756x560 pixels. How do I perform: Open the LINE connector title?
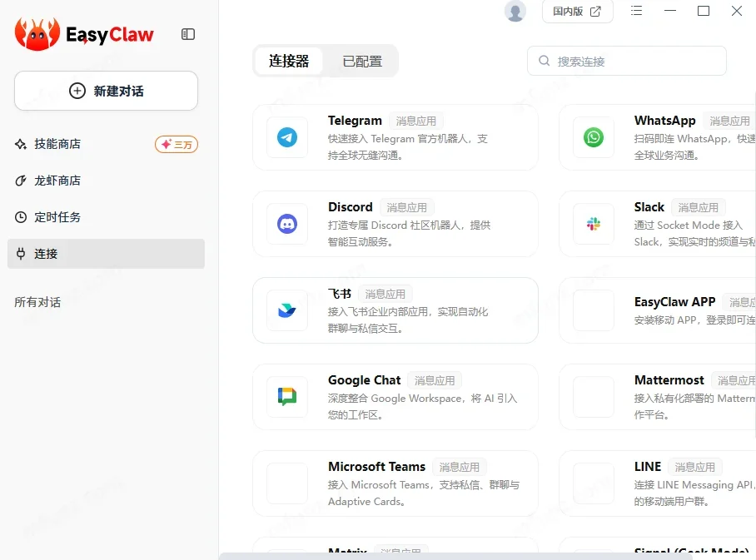click(x=648, y=467)
